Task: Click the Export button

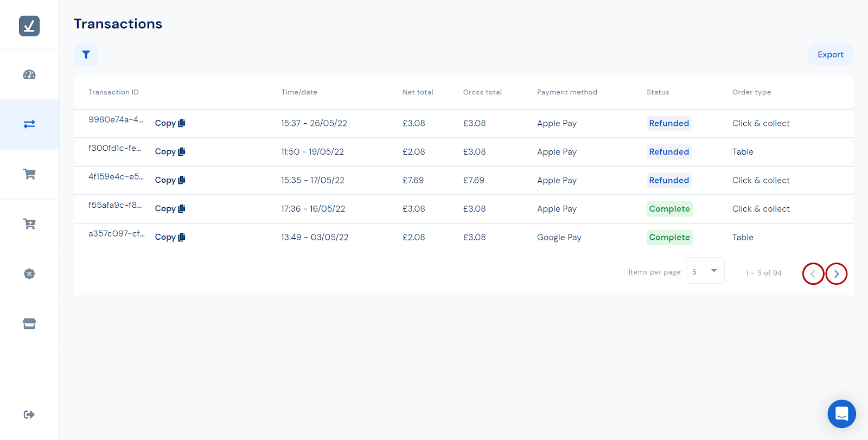Action: click(x=830, y=55)
